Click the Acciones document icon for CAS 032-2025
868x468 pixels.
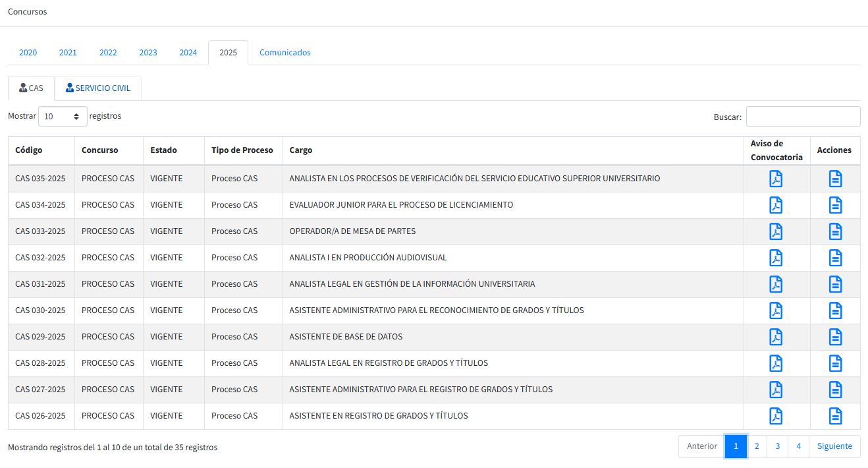coord(835,258)
